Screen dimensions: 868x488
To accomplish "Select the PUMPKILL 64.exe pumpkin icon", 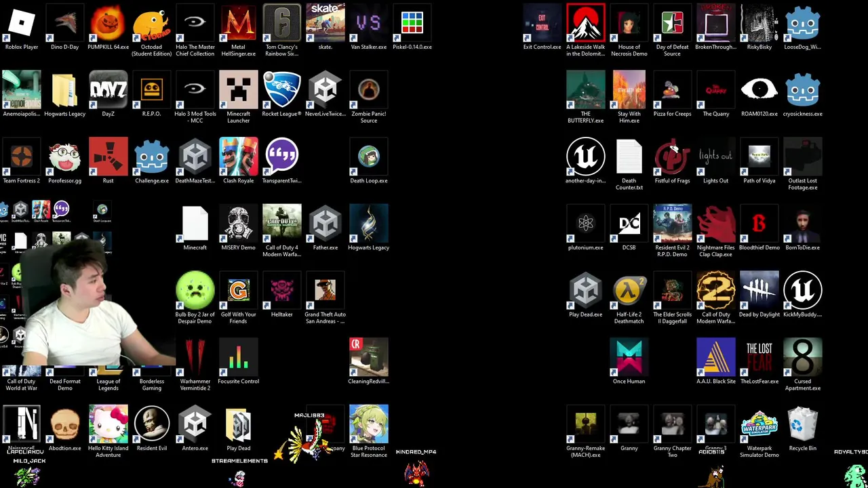I will [x=108, y=23].
